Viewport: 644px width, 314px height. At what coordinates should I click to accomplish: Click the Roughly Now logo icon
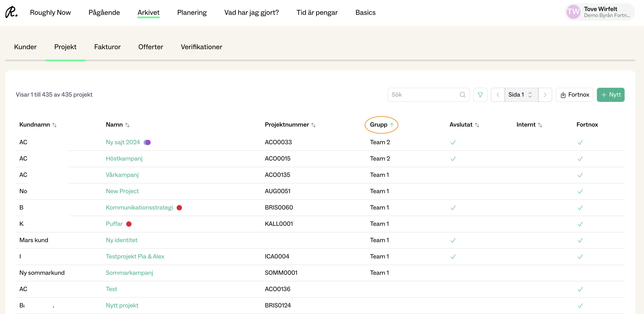click(x=11, y=12)
